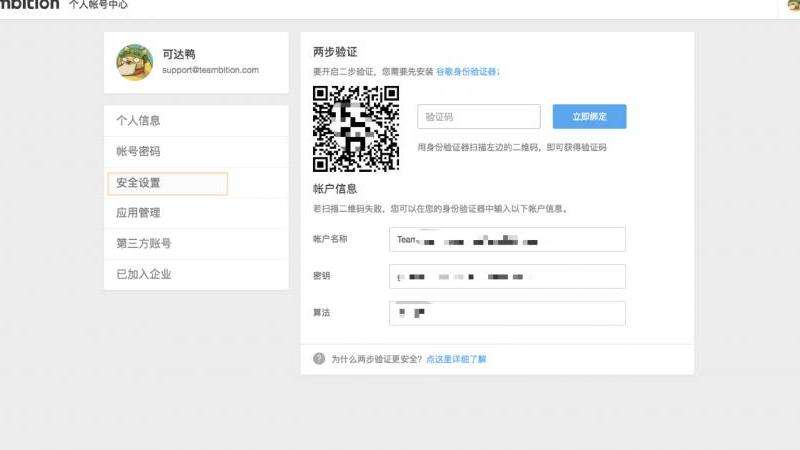Click the 帐户信息 heading
Screen dimensions: 800x450
[335, 189]
